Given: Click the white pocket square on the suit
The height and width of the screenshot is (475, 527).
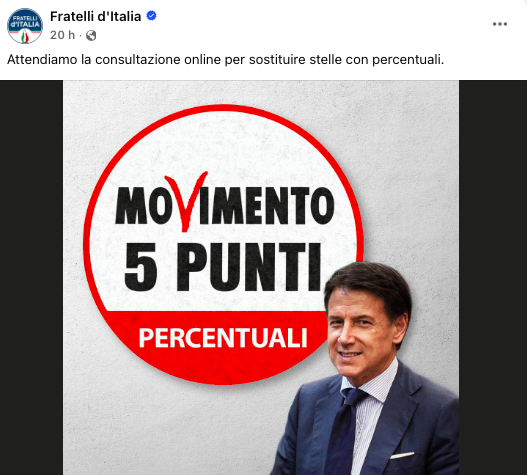Looking at the screenshot, I should click(402, 456).
